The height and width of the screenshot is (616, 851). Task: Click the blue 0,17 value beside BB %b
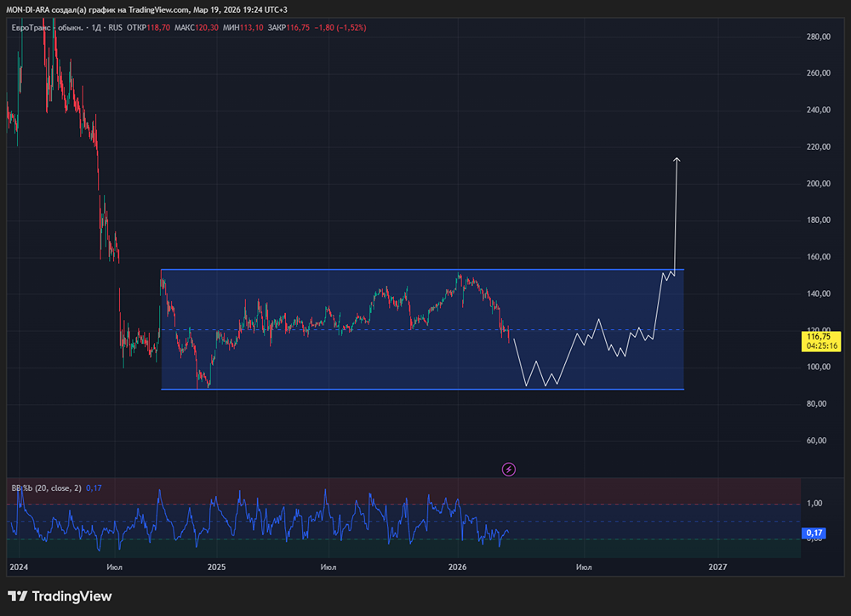(x=94, y=488)
